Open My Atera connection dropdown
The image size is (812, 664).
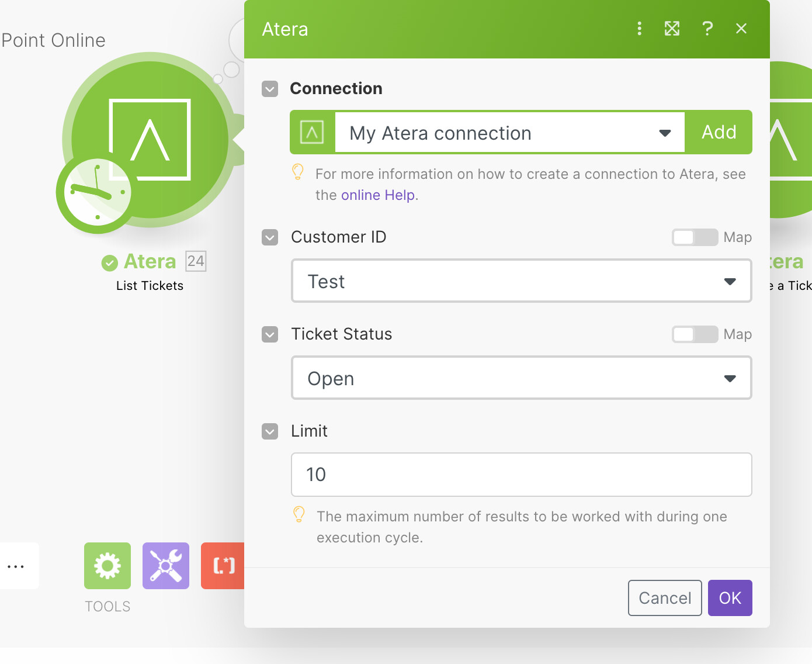tap(509, 133)
